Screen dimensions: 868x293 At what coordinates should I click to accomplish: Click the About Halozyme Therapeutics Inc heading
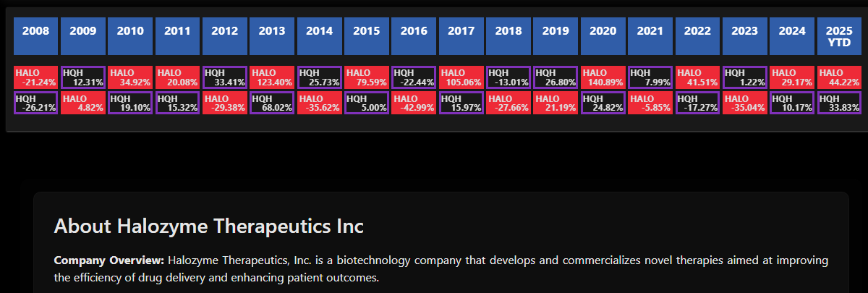(208, 226)
